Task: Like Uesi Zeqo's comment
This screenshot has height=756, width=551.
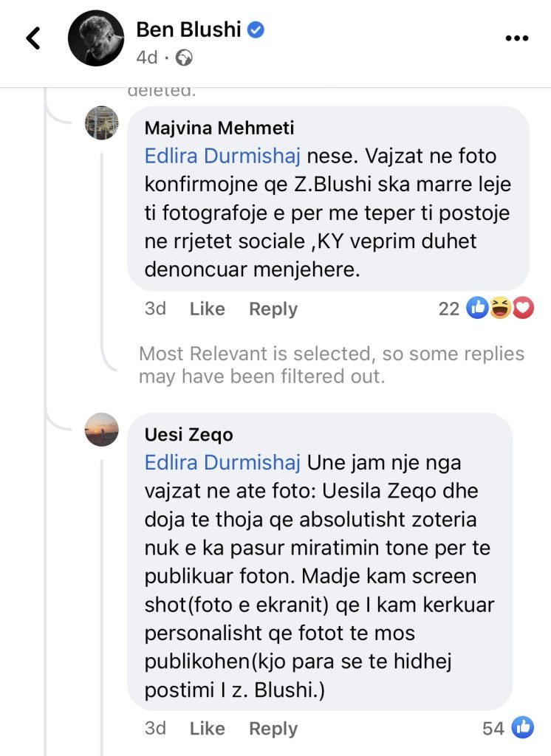Action: click(207, 729)
